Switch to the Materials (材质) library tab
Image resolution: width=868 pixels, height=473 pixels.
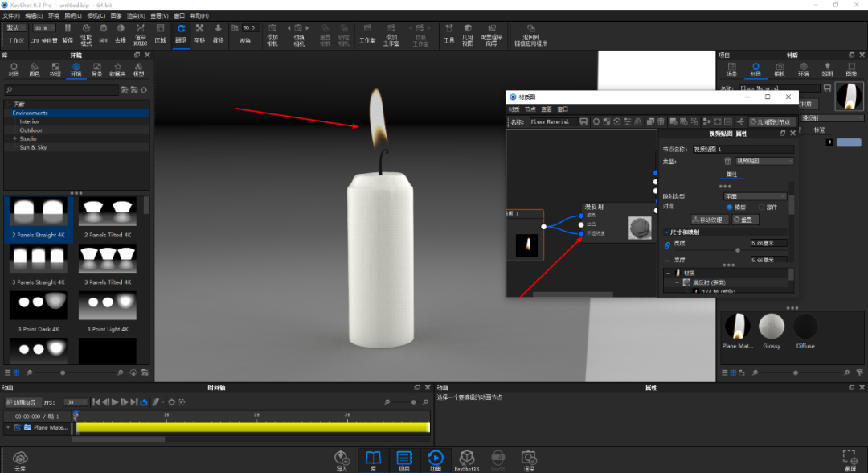pyautogui.click(x=14, y=69)
